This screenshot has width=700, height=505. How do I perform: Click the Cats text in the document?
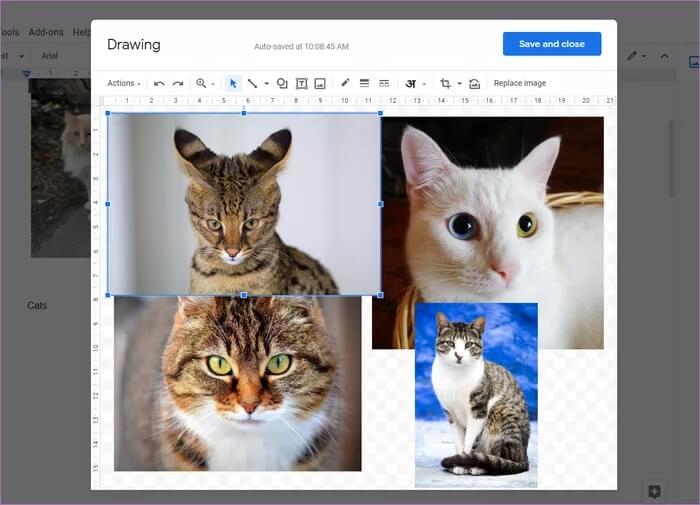coord(37,306)
